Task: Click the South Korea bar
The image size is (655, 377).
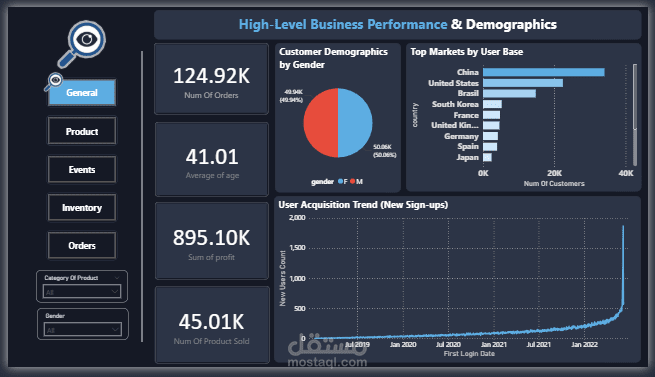Action: pyautogui.click(x=493, y=104)
